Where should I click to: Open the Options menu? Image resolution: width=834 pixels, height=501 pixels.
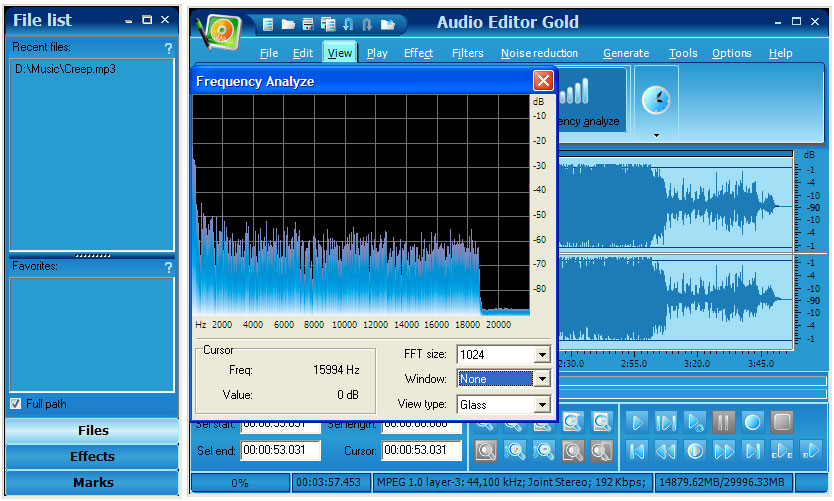[732, 53]
